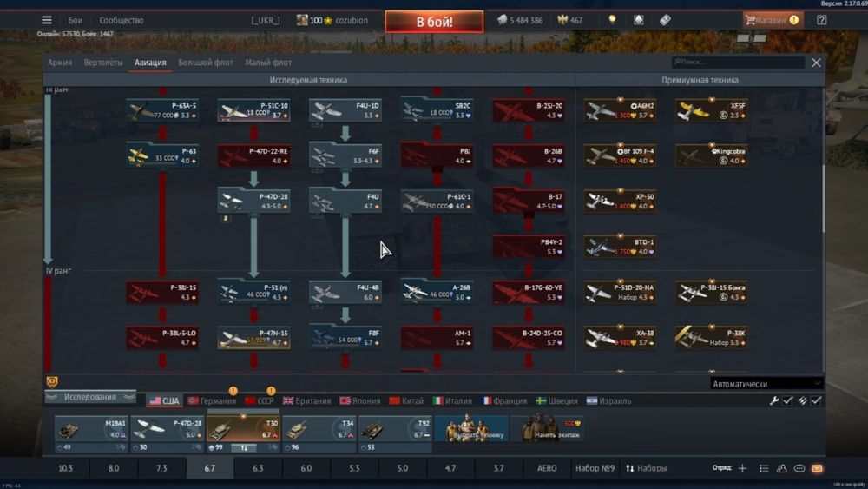
Task: Select the Kingcobra premium card
Action: 712,155
